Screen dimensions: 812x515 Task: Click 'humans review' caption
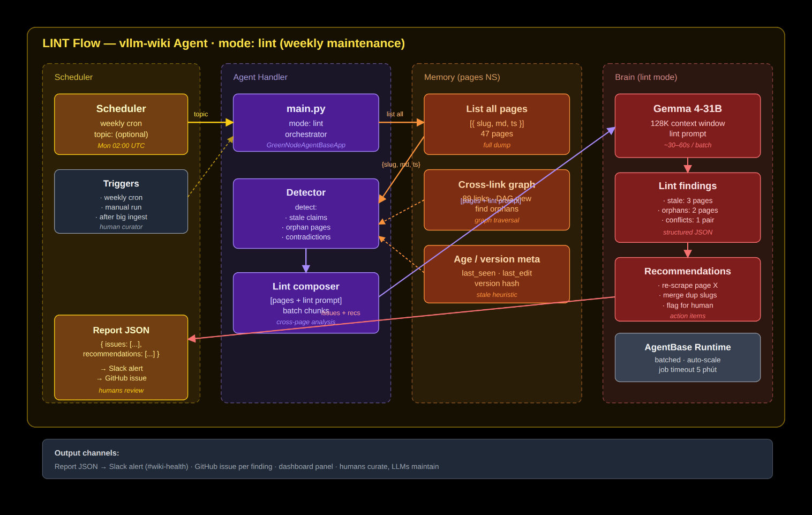121,391
